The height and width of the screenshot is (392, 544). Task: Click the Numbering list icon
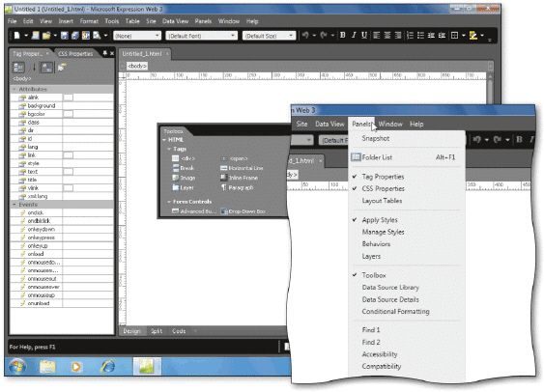(410, 35)
